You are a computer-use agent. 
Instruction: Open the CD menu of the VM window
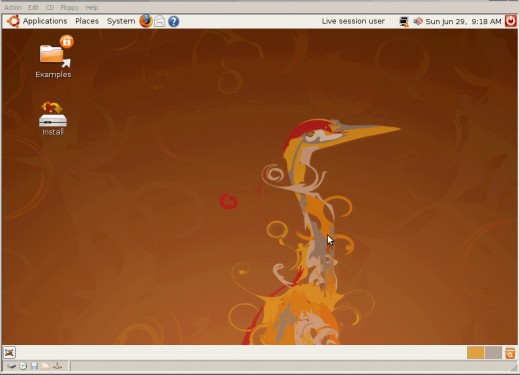[x=50, y=7]
